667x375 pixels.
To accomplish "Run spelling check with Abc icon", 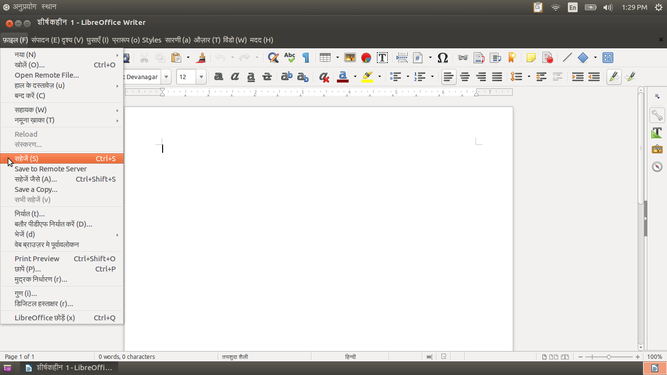I will [290, 57].
